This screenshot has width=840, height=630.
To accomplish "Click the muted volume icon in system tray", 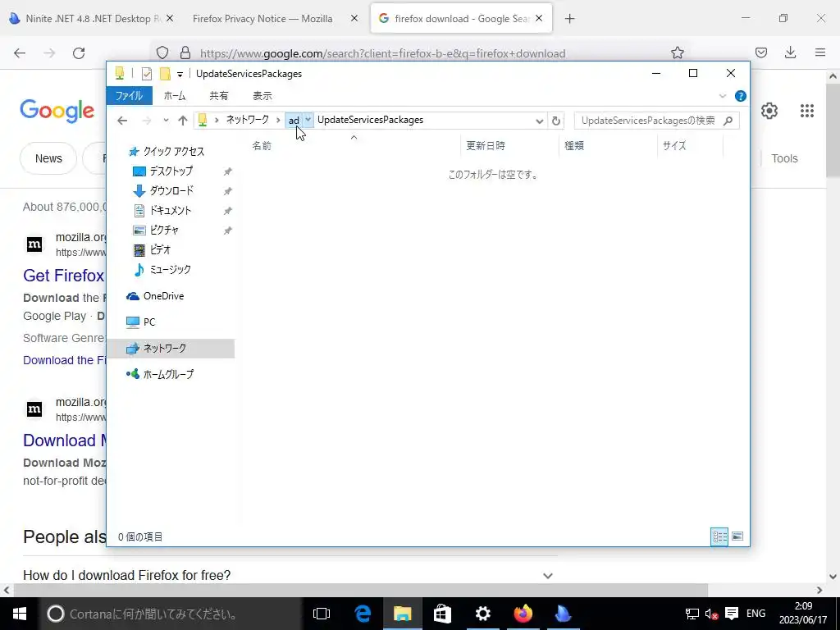I will point(711,614).
